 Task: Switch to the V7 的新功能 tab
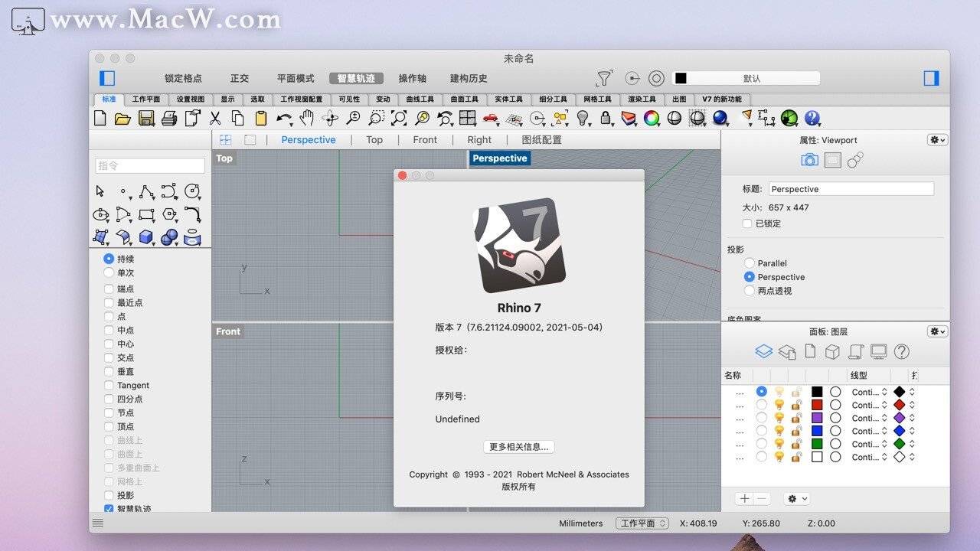722,99
